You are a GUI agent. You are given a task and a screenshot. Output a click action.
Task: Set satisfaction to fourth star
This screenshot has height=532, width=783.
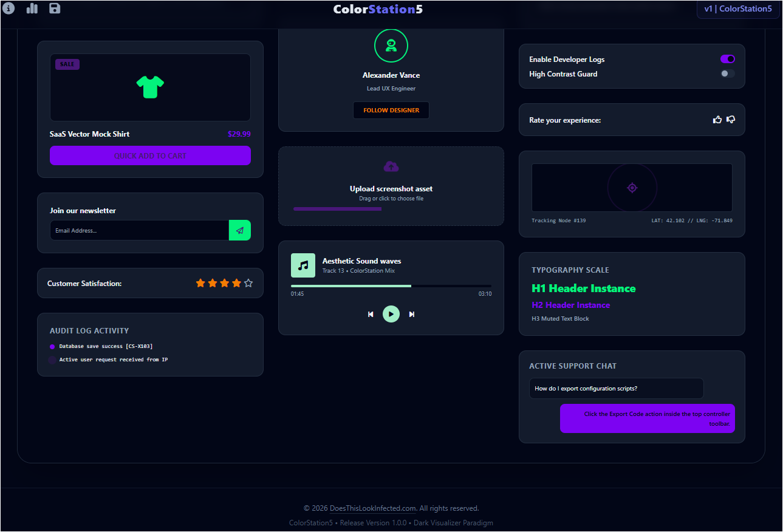coord(236,283)
